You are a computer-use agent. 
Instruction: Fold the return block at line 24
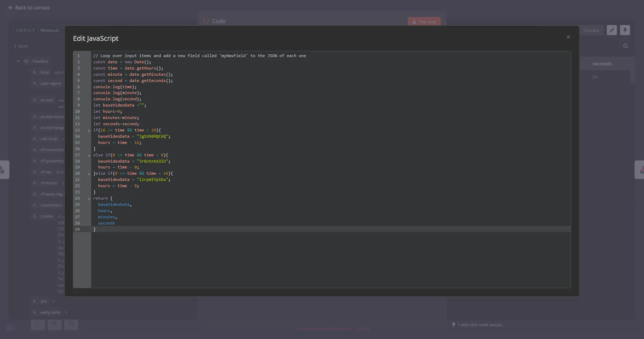tap(89, 199)
